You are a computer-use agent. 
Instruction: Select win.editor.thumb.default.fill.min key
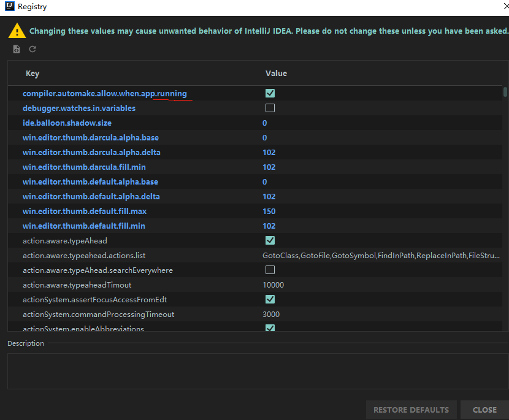[84, 226]
